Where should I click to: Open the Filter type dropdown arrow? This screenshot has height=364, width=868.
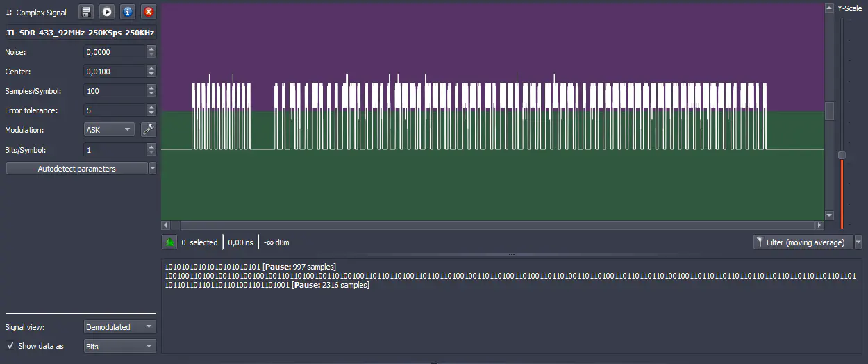click(x=858, y=242)
